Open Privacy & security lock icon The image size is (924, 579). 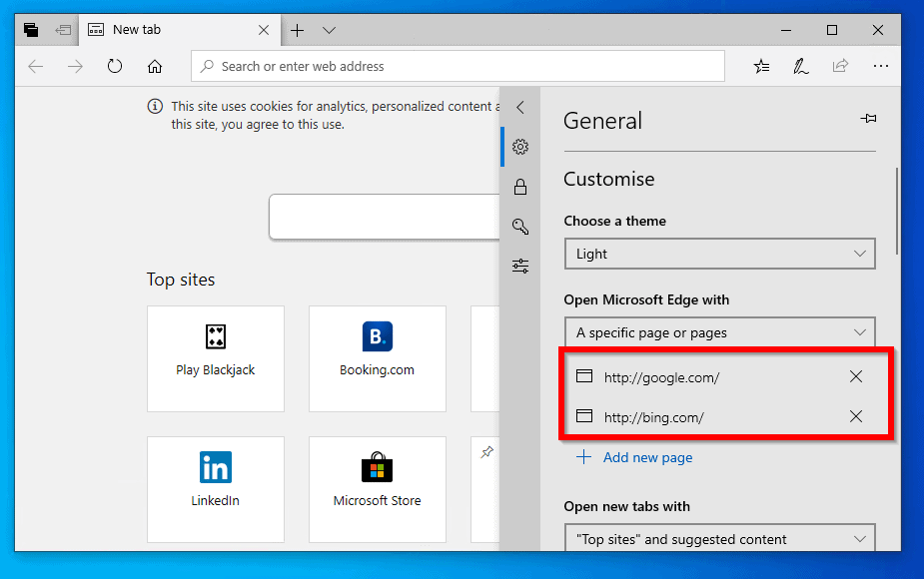pyautogui.click(x=519, y=187)
